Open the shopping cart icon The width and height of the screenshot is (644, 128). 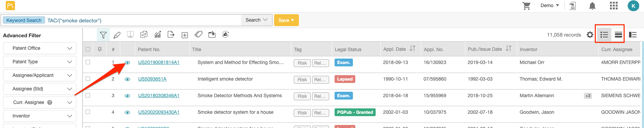click(526, 6)
